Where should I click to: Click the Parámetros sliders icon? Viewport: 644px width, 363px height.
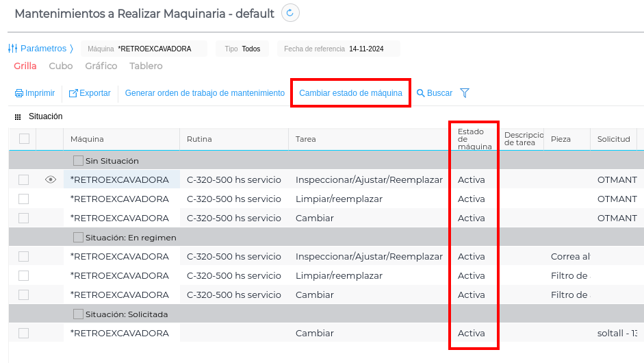(12, 49)
